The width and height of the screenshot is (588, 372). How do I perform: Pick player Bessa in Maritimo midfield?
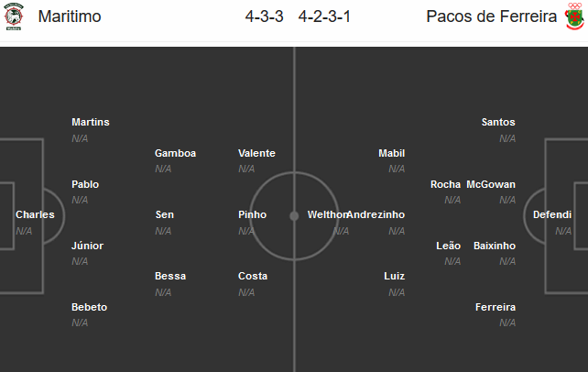(x=170, y=276)
